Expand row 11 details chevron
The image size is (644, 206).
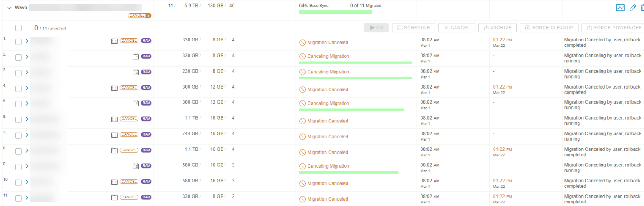[x=27, y=198]
